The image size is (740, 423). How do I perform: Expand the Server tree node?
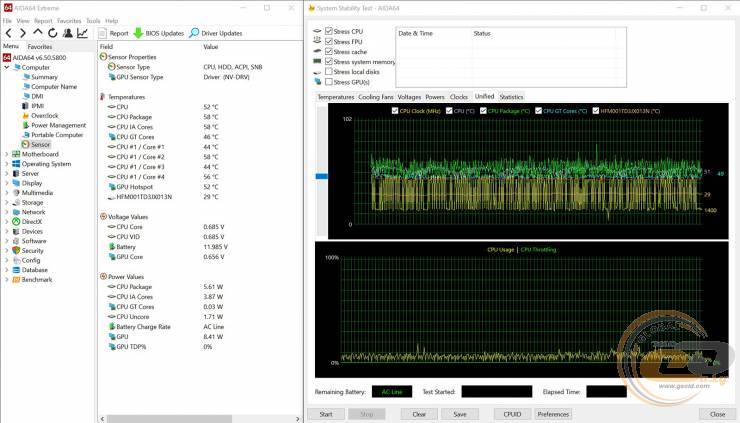(7, 174)
